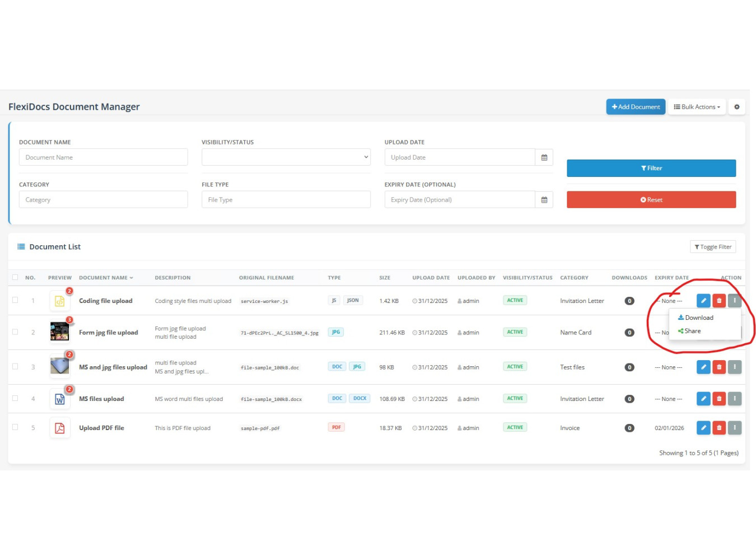Open the Bulk Actions dropdown

[697, 107]
